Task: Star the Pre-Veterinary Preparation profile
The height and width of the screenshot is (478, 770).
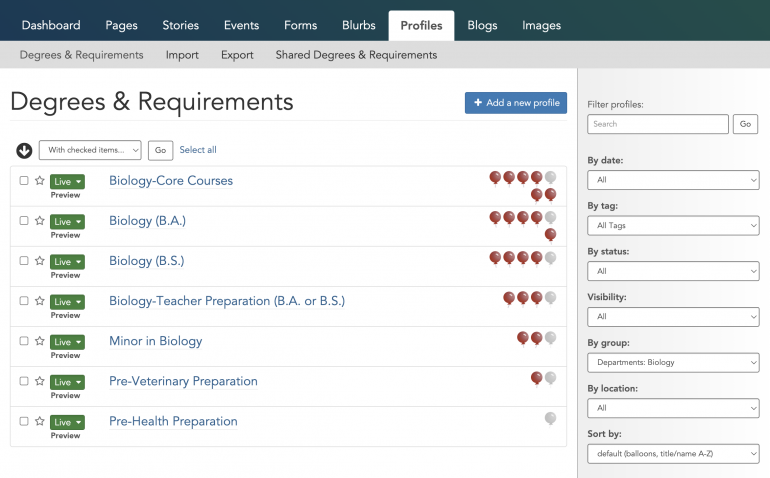Action: (40, 381)
